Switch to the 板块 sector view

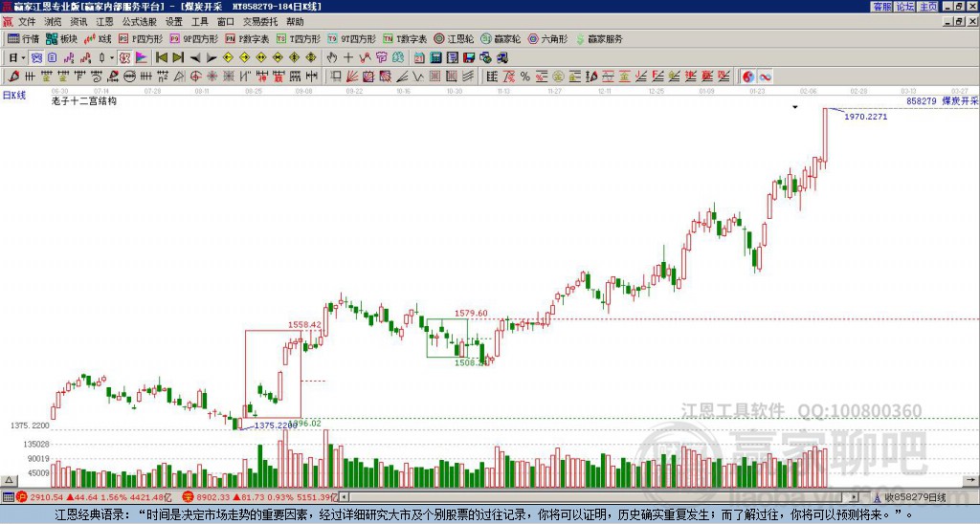click(x=62, y=38)
